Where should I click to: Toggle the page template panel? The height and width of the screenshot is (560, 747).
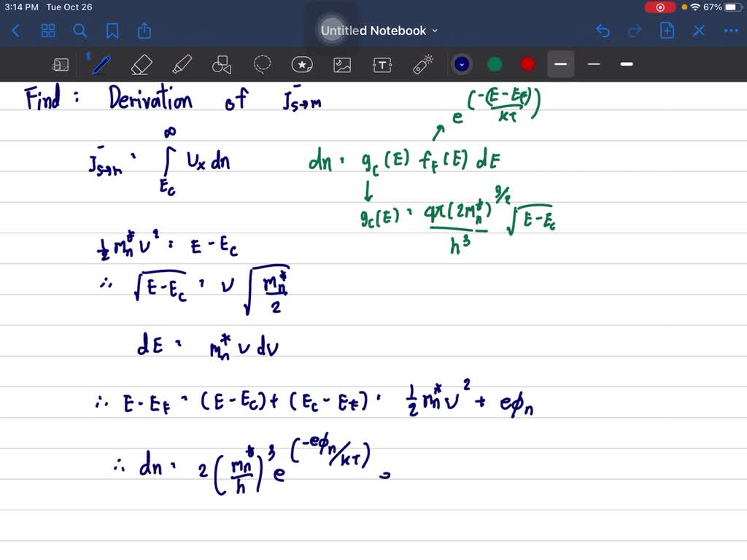click(x=61, y=64)
